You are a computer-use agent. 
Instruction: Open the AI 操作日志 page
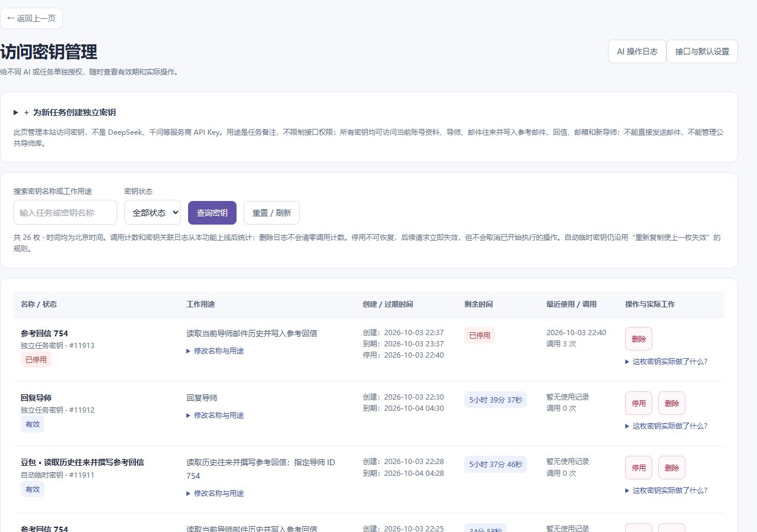(x=637, y=51)
